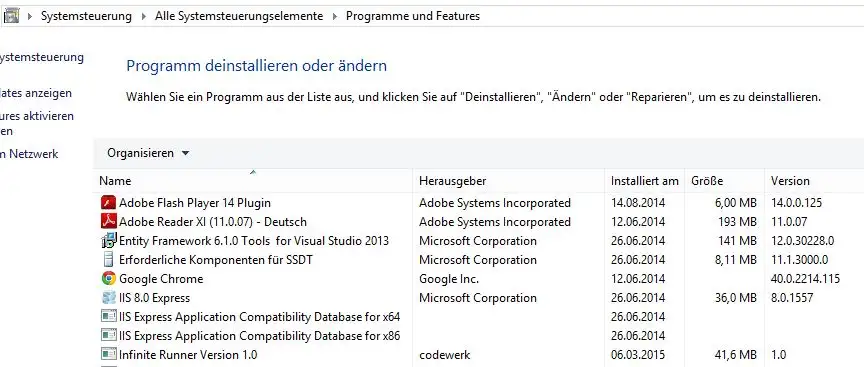Viewport: 864px width, 367px height.
Task: Click version value 11.0.07
Action: (789, 222)
